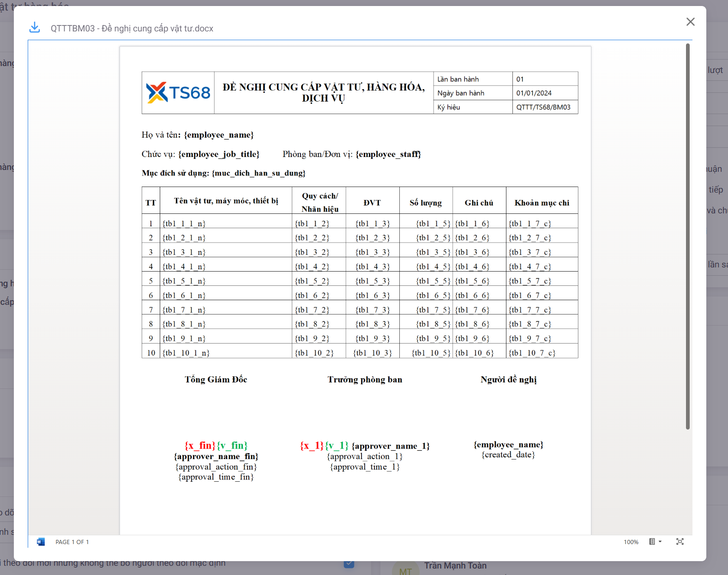Screen dimensions: 728x575
Task: Click the file name title text
Action: (132, 29)
